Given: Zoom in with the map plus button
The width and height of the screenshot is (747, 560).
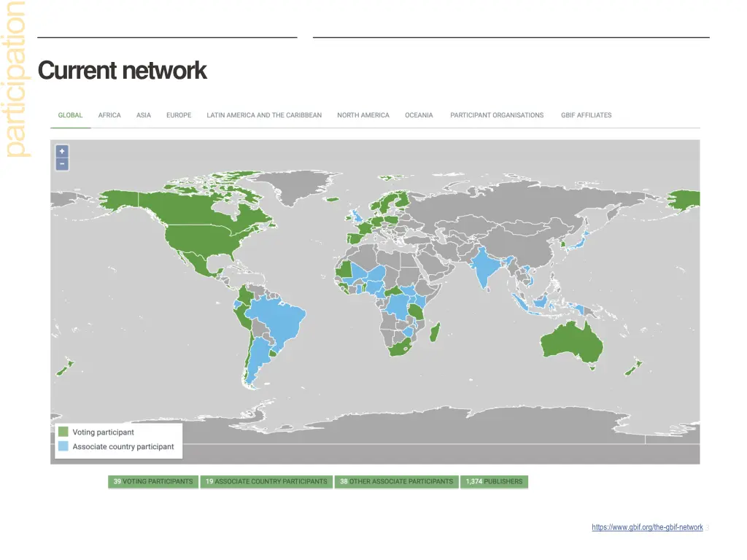Looking at the screenshot, I should point(62,151).
